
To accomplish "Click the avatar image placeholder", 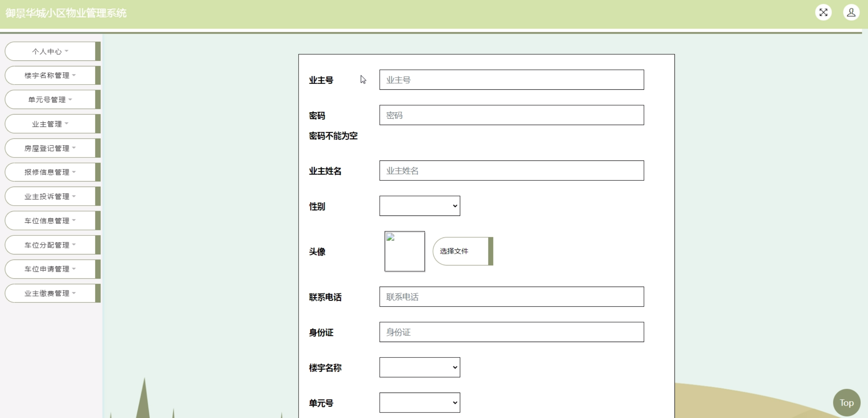I will tap(404, 251).
